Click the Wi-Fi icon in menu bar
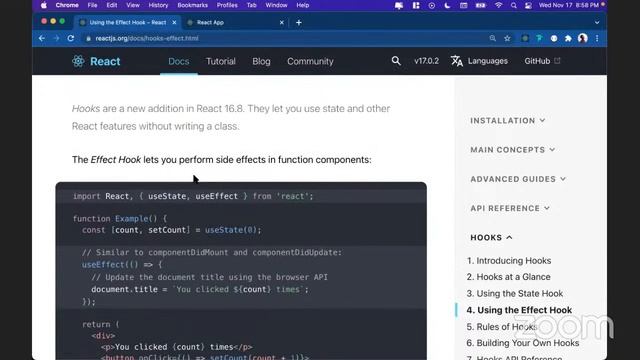 [498, 5]
